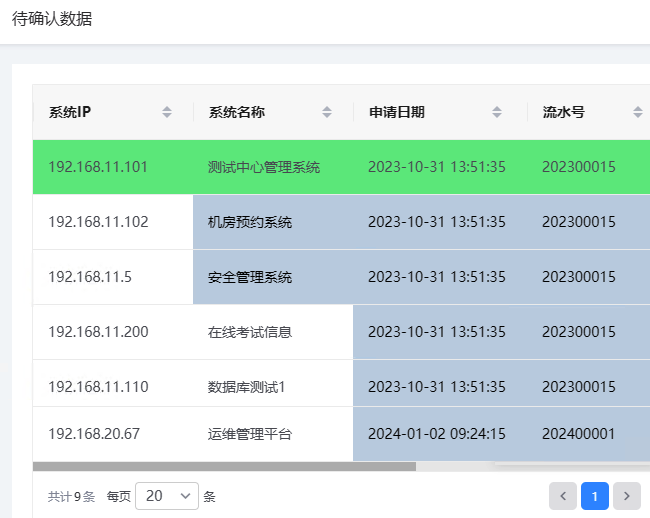The height and width of the screenshot is (518, 650).
Task: Select the 在线考试信息 row name
Action: 250,332
